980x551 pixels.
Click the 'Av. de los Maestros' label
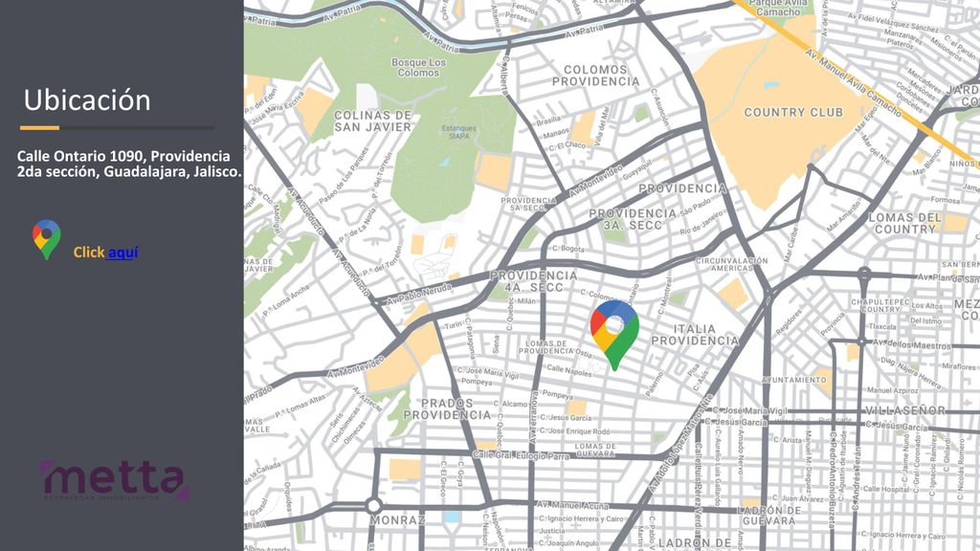click(x=912, y=344)
